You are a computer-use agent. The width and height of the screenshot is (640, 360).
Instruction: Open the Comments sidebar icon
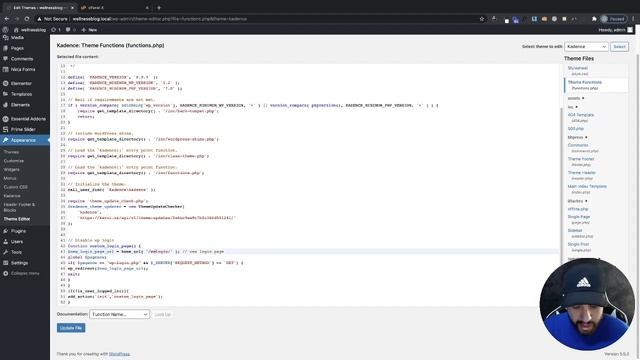click(6, 59)
